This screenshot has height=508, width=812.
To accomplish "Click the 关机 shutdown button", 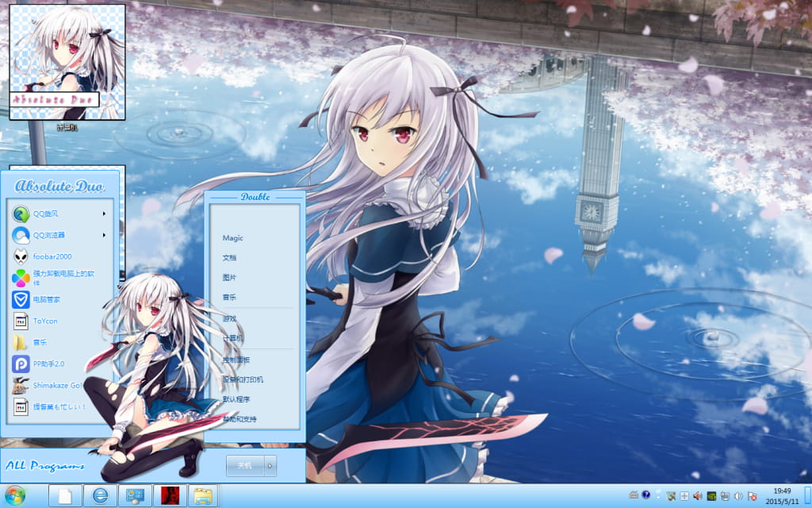I will 245,466.
